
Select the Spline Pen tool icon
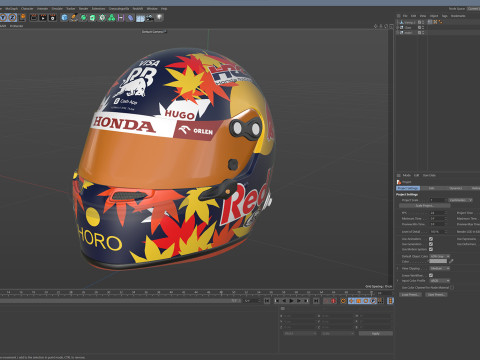[74, 17]
